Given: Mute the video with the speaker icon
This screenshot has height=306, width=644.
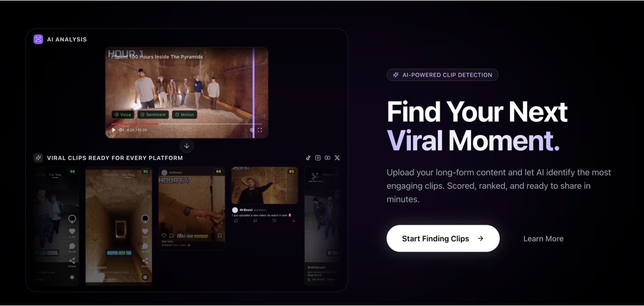Looking at the screenshot, I should click(121, 130).
